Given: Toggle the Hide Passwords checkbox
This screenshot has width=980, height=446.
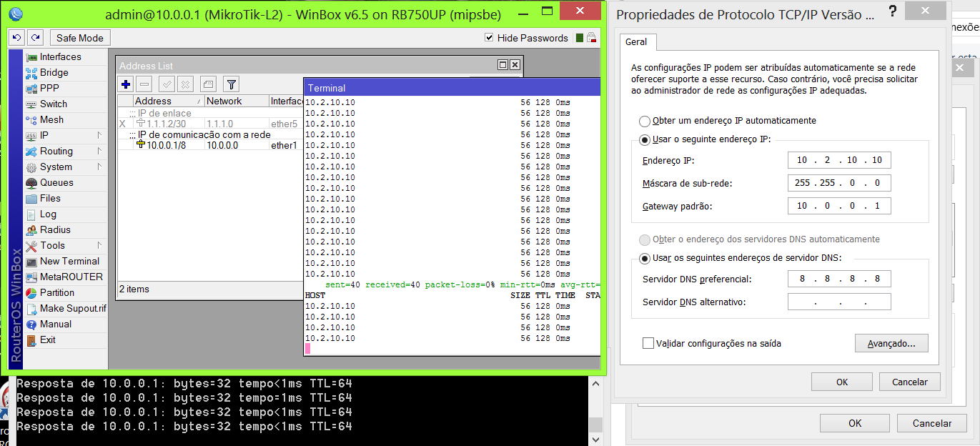Looking at the screenshot, I should 489,38.
